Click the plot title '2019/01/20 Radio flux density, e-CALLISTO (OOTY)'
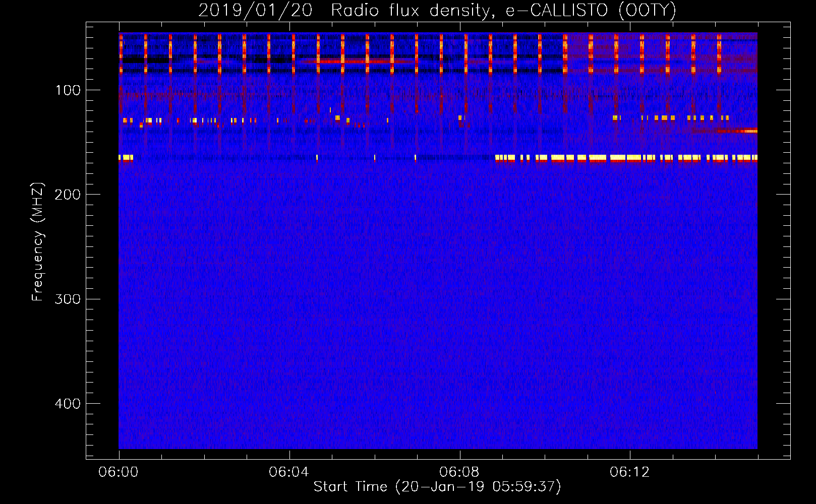This screenshot has width=816, height=504. pos(437,10)
